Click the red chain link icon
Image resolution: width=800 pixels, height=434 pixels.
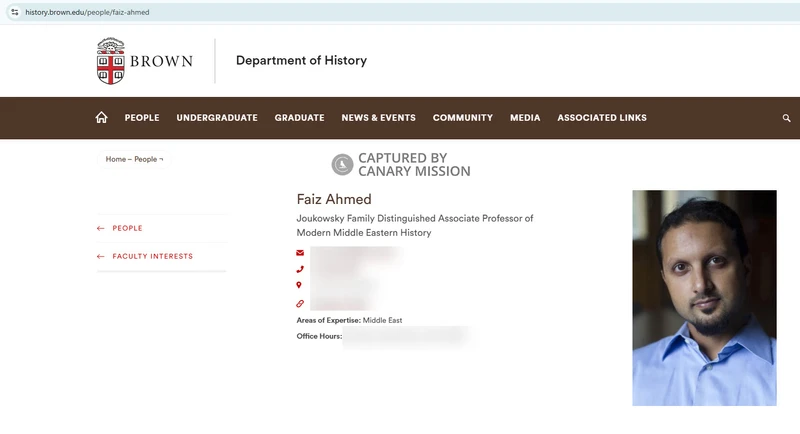click(x=300, y=303)
